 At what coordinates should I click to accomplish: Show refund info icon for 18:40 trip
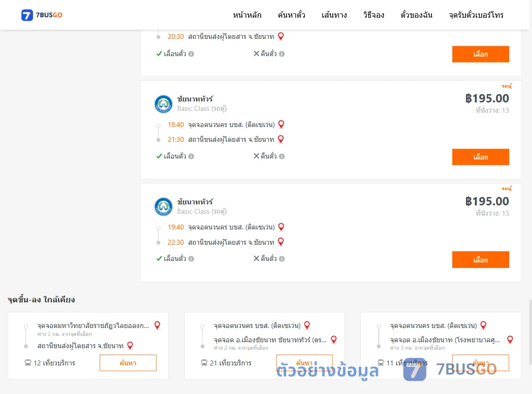click(x=282, y=157)
